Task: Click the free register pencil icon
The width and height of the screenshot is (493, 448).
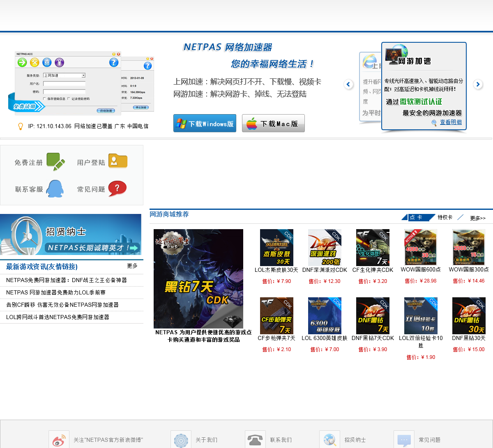Action: click(x=55, y=162)
